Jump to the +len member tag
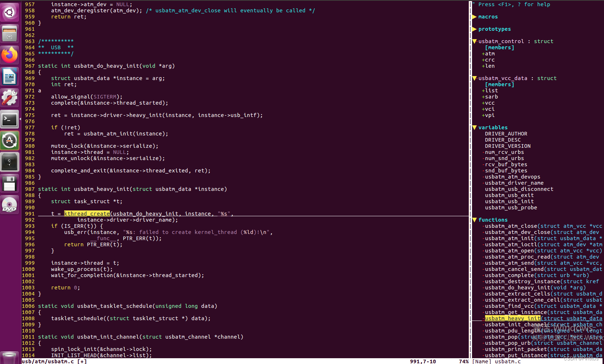The height and width of the screenshot is (364, 604). click(x=488, y=66)
